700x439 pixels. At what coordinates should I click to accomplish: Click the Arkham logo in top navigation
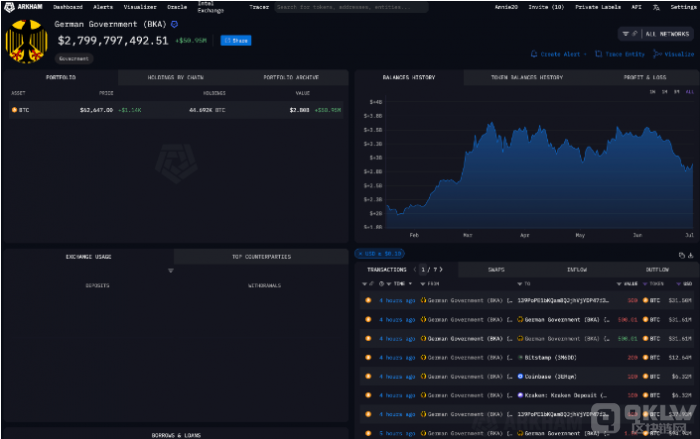pos(23,7)
